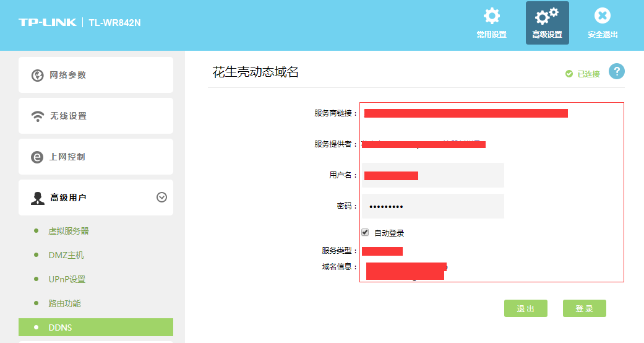Open 高级用户 menu label
This screenshot has width=644, height=343.
(x=68, y=198)
